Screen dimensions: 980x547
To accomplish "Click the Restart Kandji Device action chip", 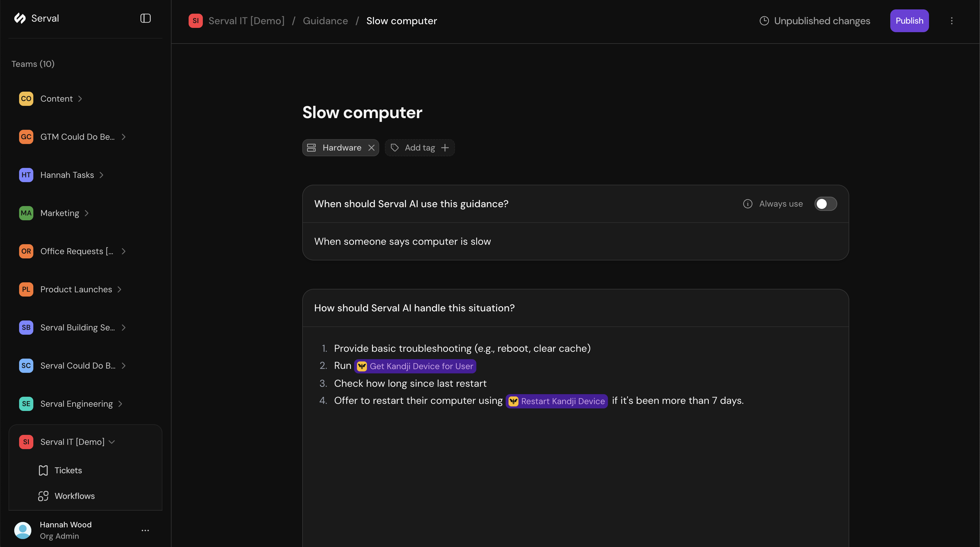I will (x=557, y=401).
